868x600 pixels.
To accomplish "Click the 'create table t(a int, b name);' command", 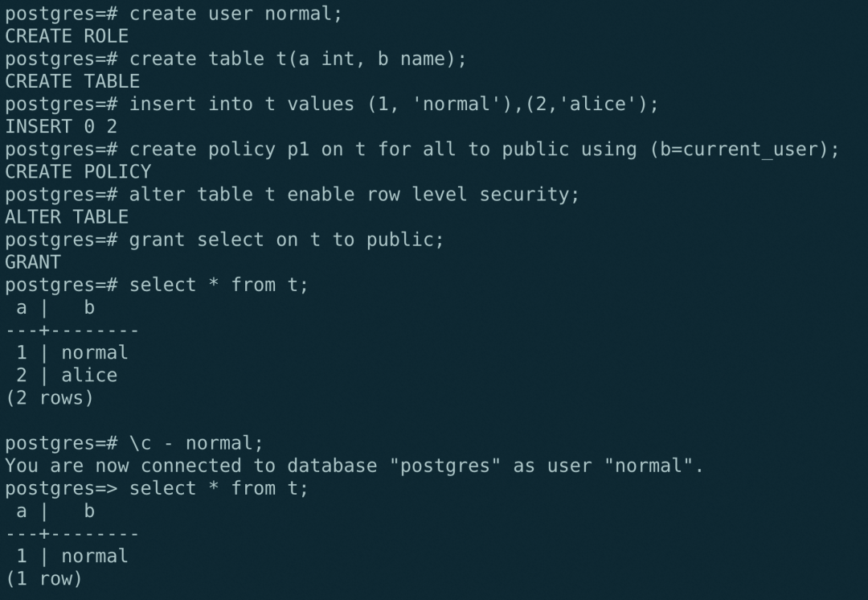I will (297, 59).
